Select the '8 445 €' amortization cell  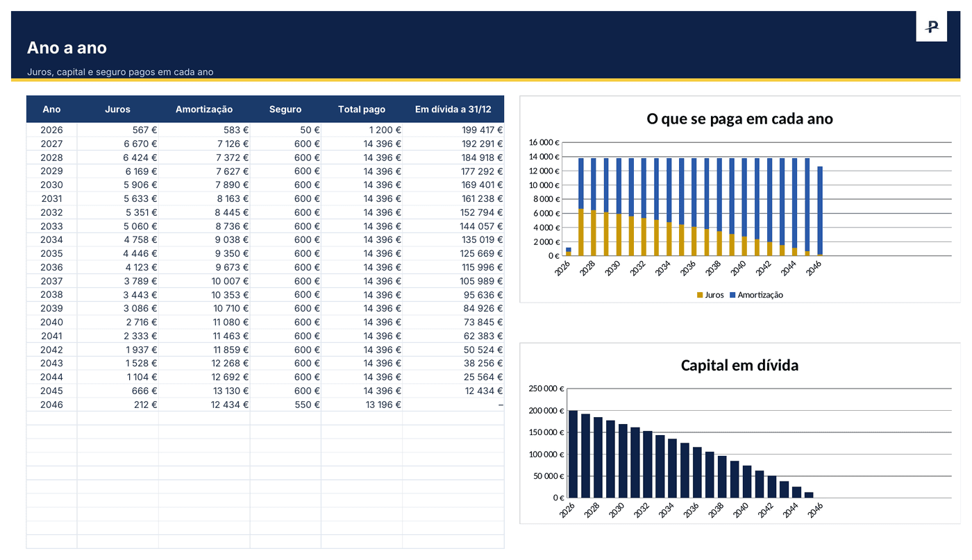(x=204, y=212)
